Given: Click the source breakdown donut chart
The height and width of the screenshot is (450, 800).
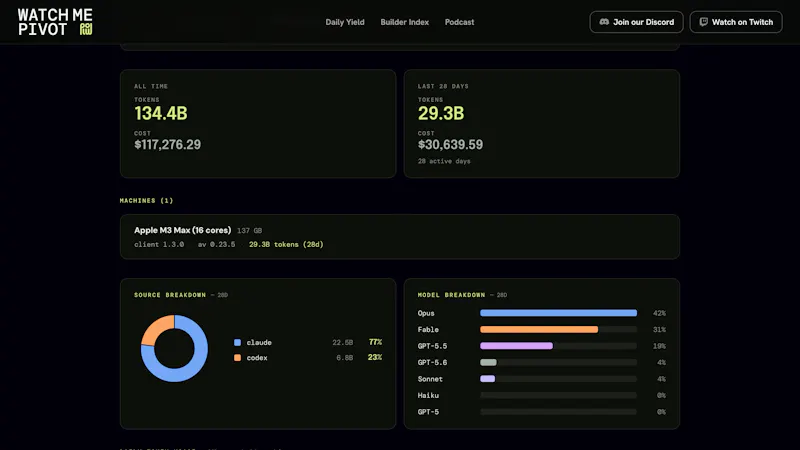Looking at the screenshot, I should click(x=174, y=348).
